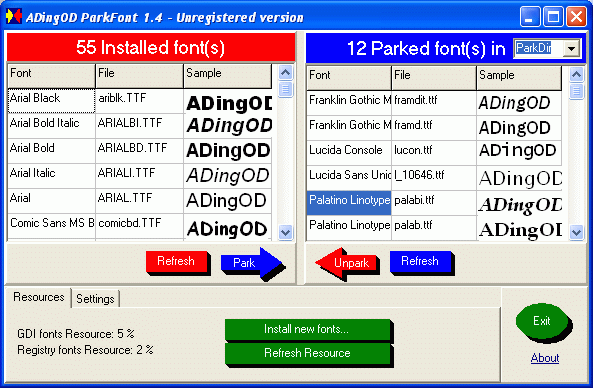Select the Resources tab
Image resolution: width=593 pixels, height=388 pixels.
tap(39, 297)
